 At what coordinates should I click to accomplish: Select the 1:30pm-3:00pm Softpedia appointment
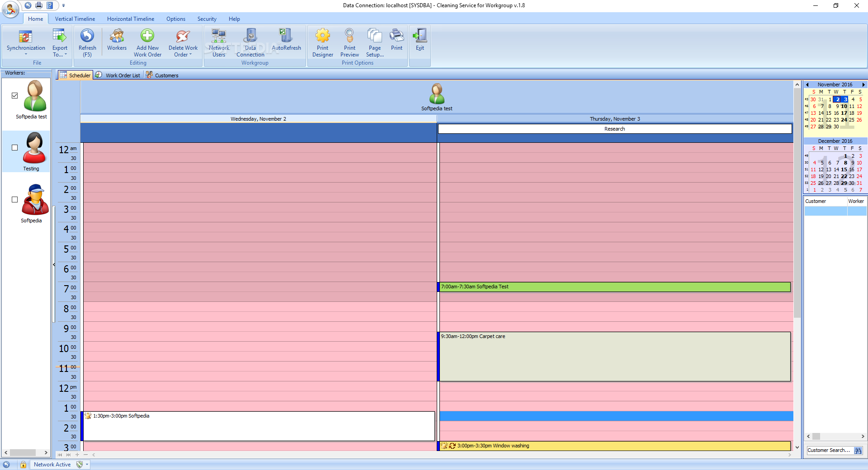click(258, 426)
